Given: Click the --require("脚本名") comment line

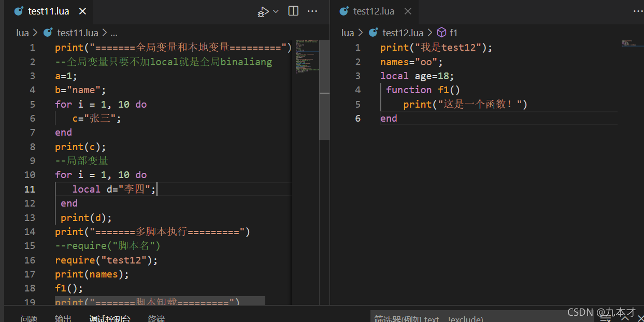Looking at the screenshot, I should pos(108,245).
